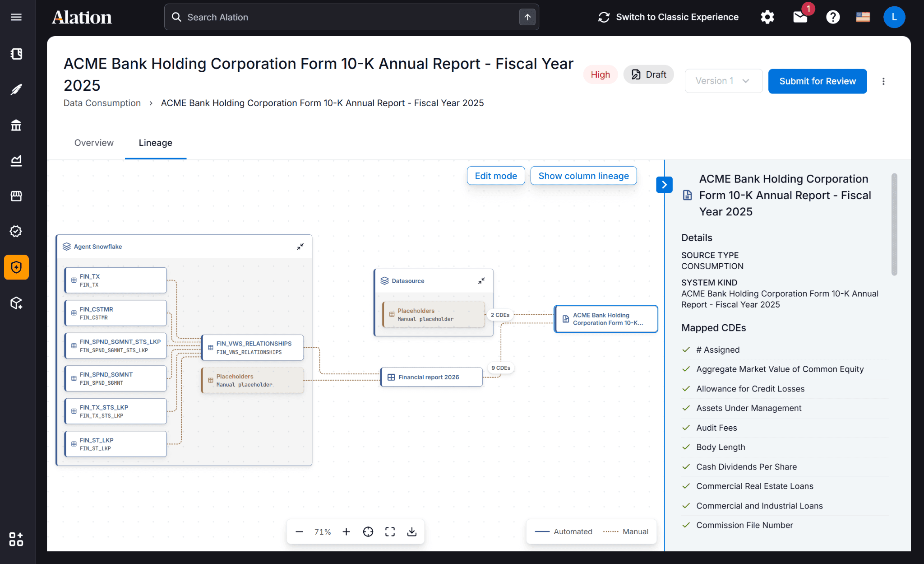The width and height of the screenshot is (924, 564).
Task: Click the Draft status badge
Action: coord(649,75)
